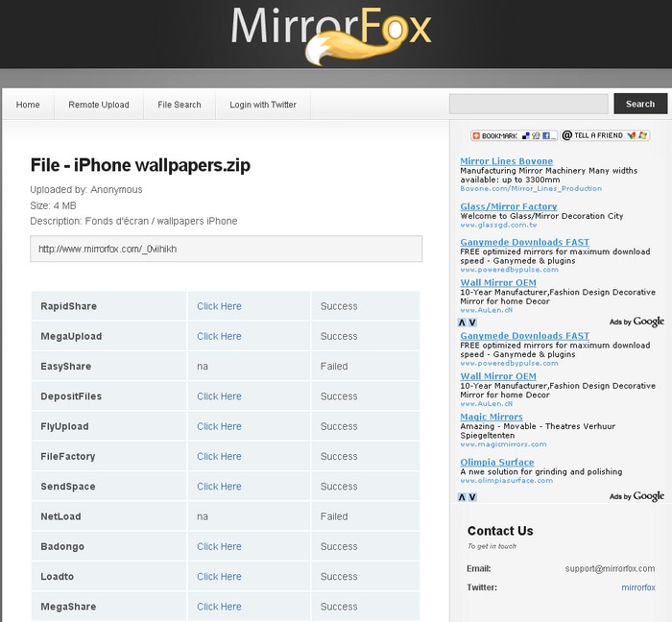
Task: Select Login with Twitter
Action: (x=263, y=105)
